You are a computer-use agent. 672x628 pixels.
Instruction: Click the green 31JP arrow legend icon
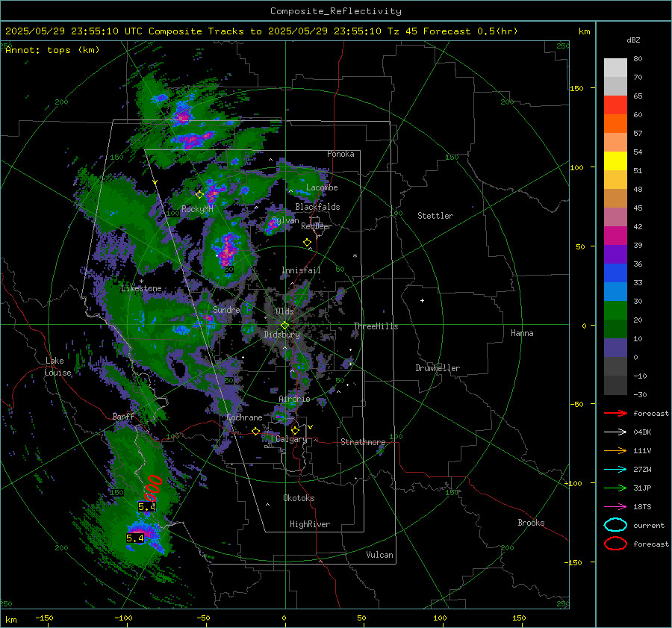[x=615, y=488]
